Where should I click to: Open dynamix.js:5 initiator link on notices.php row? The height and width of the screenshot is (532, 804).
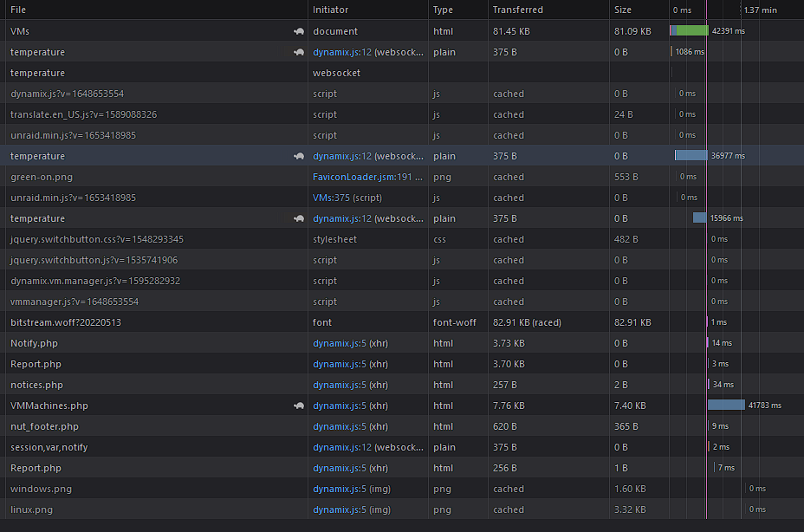[x=340, y=385]
